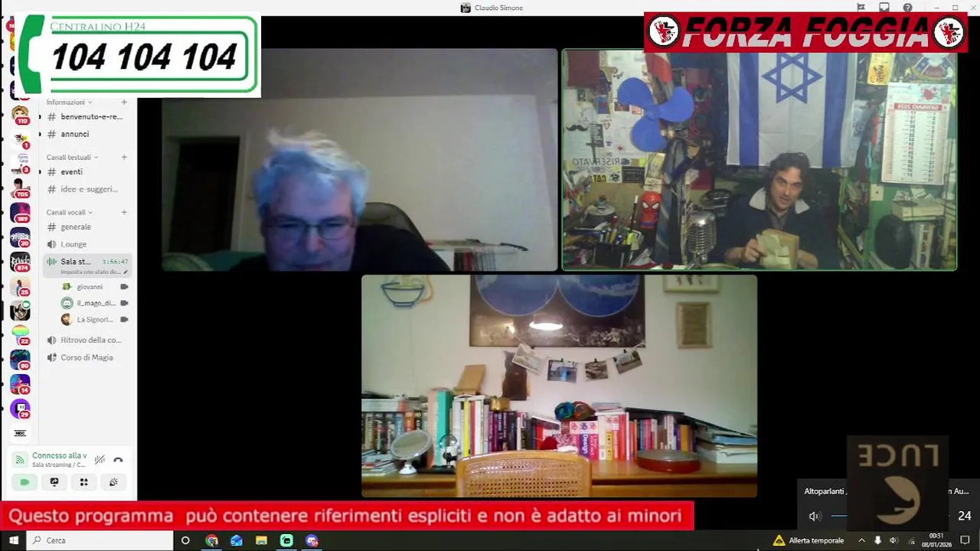Open server icon with 705 badge
The height and width of the screenshot is (551, 980).
(x=20, y=188)
